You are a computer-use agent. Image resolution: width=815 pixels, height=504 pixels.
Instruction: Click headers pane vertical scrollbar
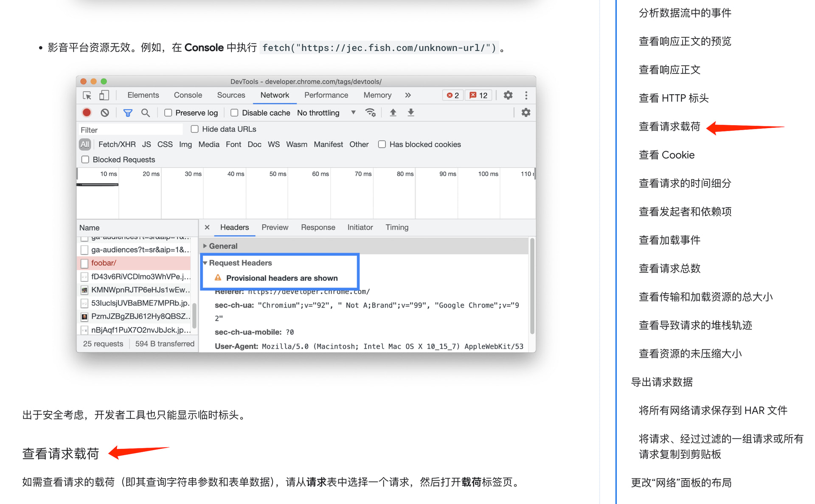[x=532, y=286]
